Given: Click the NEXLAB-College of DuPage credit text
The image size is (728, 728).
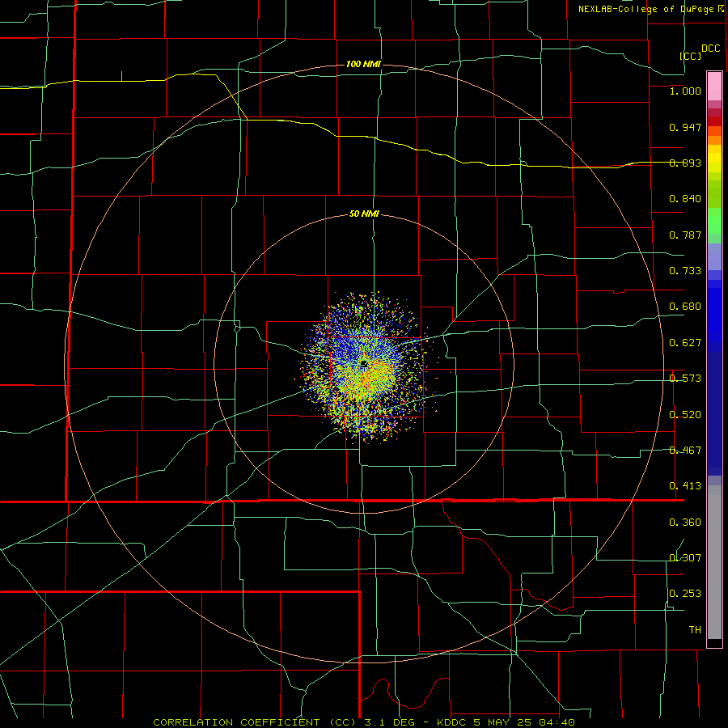Looking at the screenshot, I should tap(650, 9).
